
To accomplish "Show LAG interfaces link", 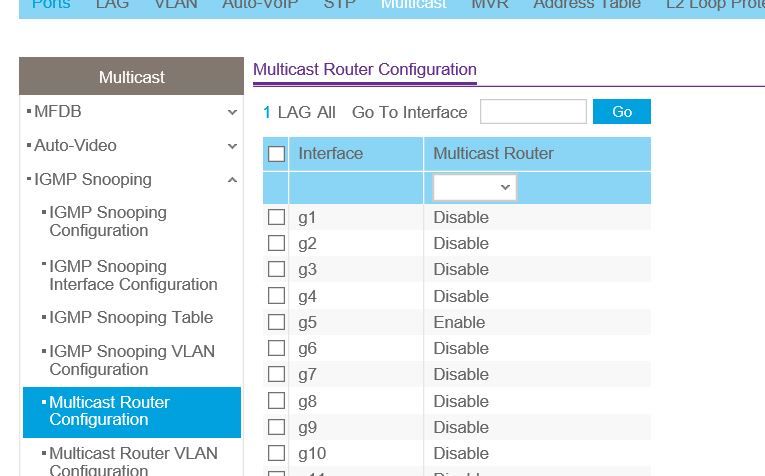I will [x=294, y=113].
